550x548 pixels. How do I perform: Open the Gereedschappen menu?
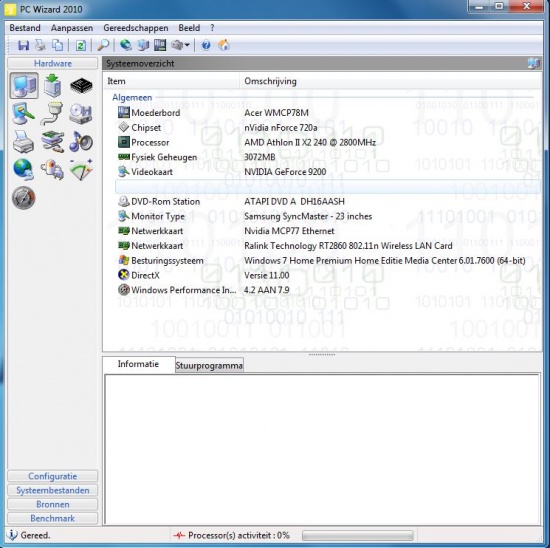[136, 28]
